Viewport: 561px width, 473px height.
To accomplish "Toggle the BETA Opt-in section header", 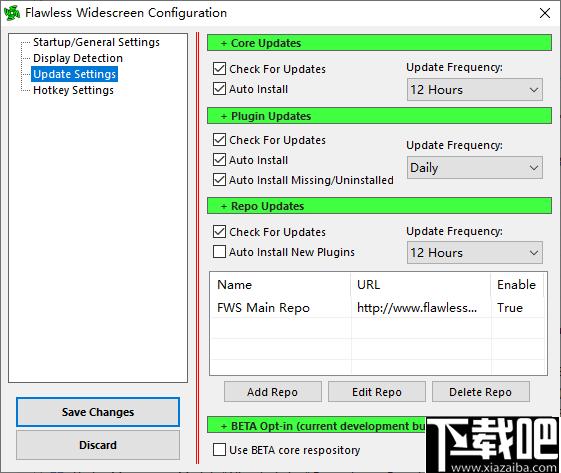I will [316, 426].
